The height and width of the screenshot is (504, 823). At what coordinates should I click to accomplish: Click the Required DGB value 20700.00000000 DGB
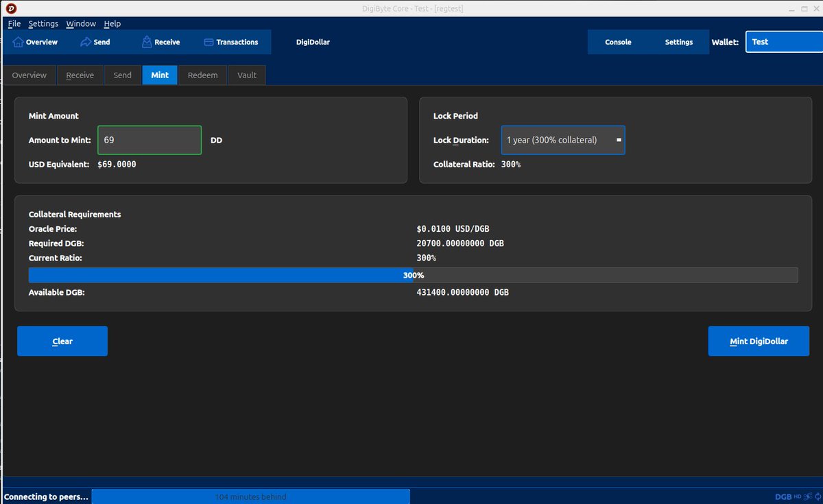pos(460,243)
